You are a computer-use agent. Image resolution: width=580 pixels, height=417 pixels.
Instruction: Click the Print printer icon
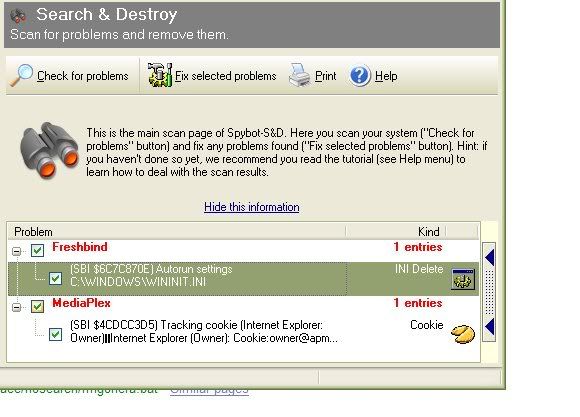[x=300, y=75]
